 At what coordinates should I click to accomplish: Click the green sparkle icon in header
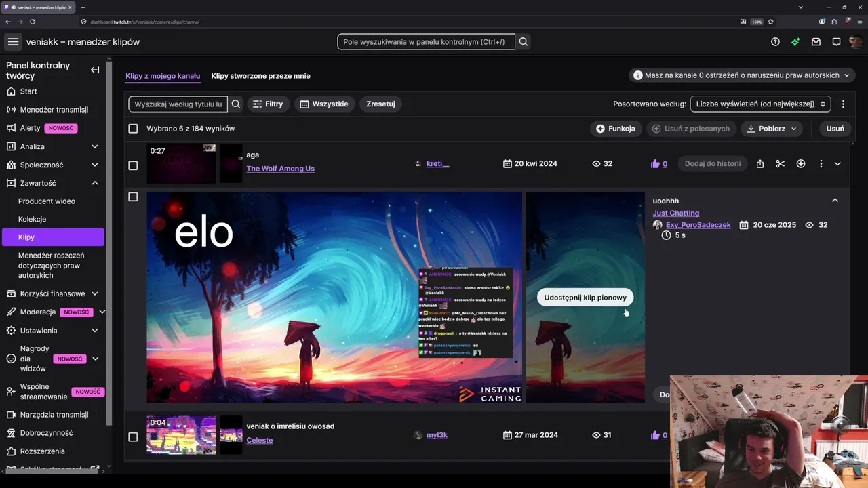pos(795,42)
